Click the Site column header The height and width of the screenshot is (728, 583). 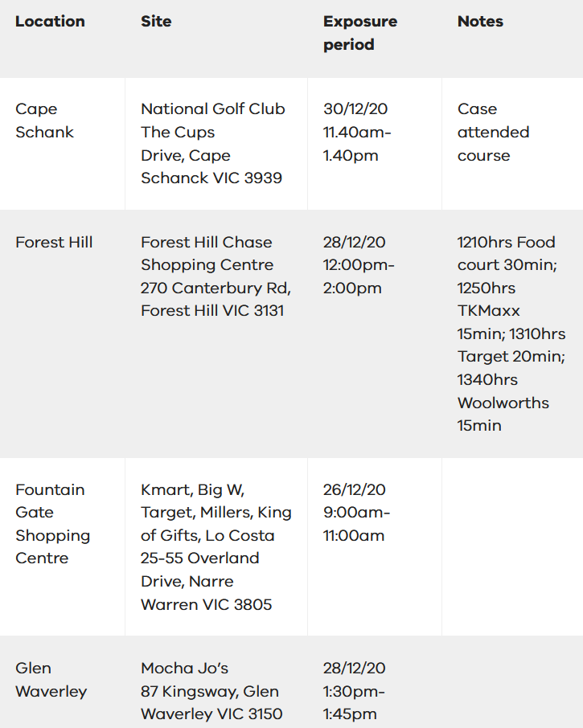tap(156, 22)
